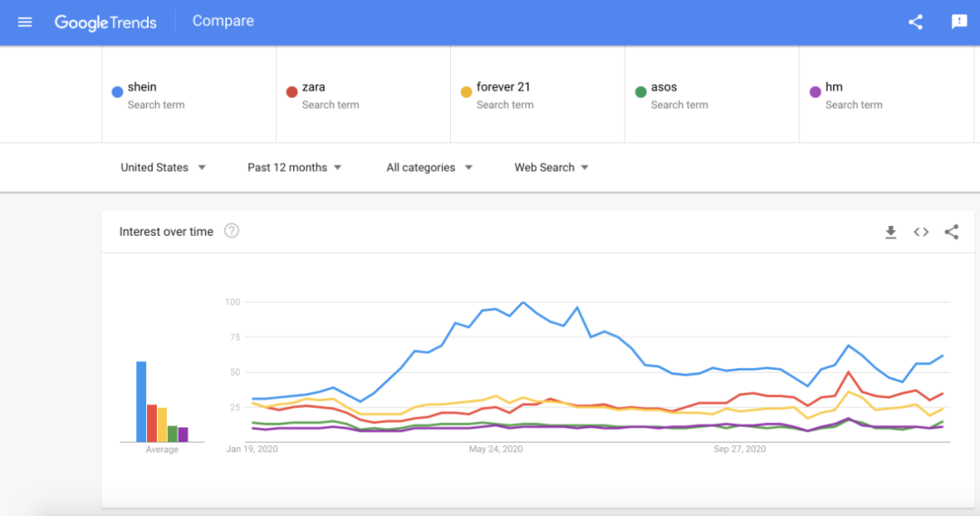Click the 100 value on the y-axis

click(x=232, y=302)
